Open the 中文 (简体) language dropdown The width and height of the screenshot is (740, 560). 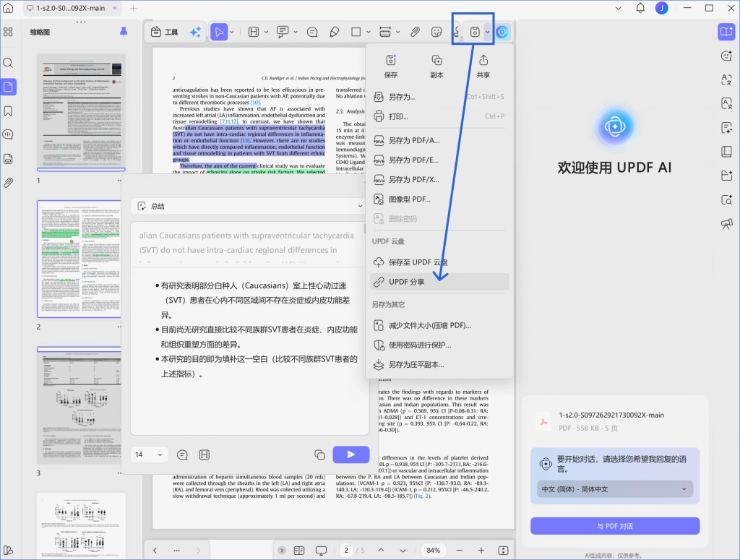(x=614, y=489)
